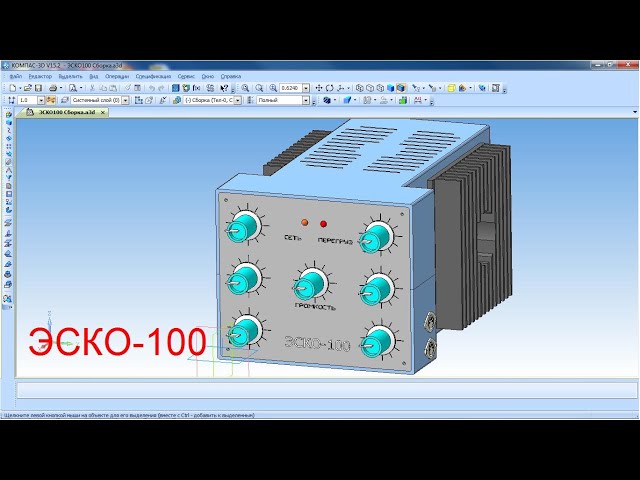640x480 pixels.
Task: Open the new document dropdown arrow
Action: coord(20,88)
